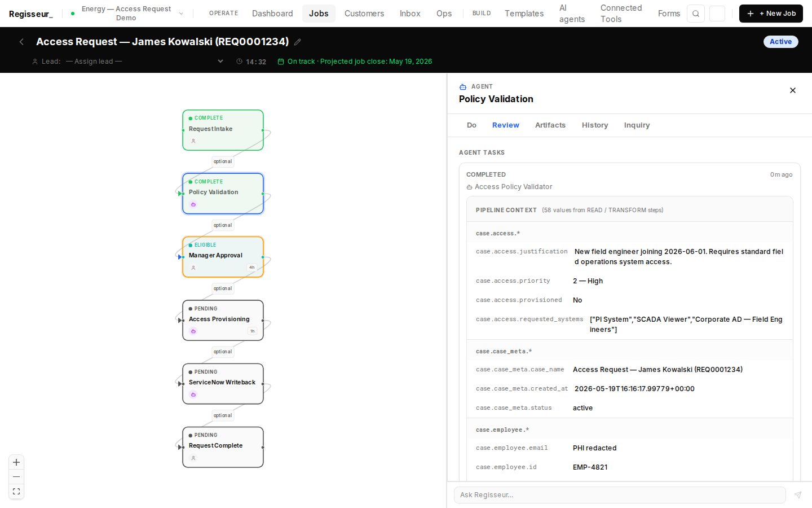Image resolution: width=812 pixels, height=508 pixels.
Task: Click the Ask Regisseur input field
Action: coord(620,495)
